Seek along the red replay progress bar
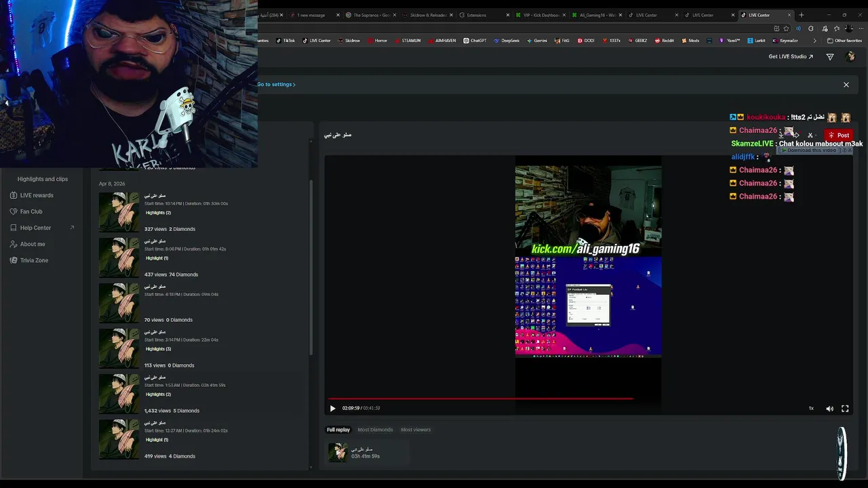 click(481, 399)
